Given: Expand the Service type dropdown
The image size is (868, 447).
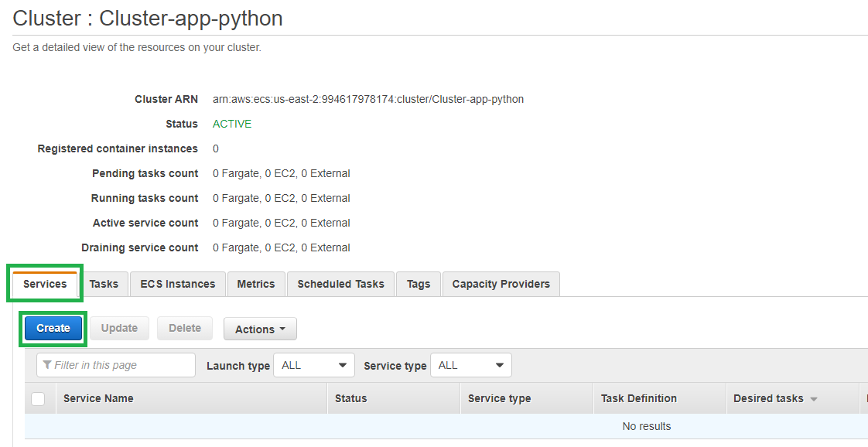Looking at the screenshot, I should (x=471, y=365).
